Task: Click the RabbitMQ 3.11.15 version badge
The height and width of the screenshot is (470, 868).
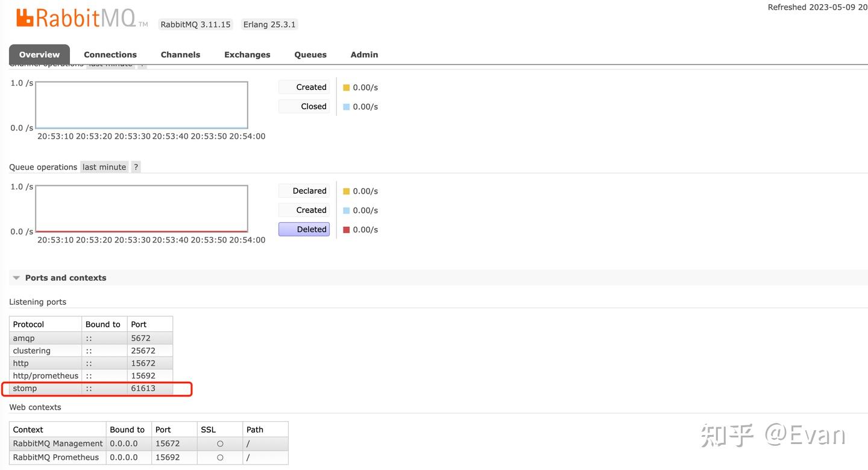Action: tap(195, 24)
